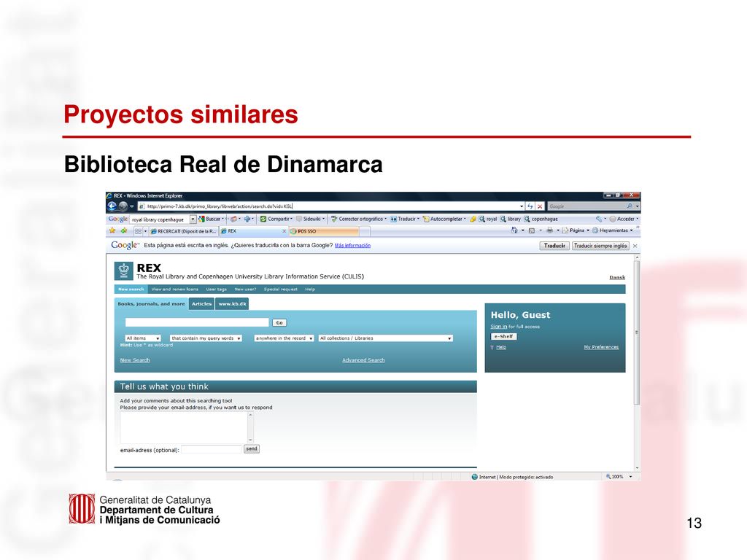Open 'All collections / Libraries' dropdown

coord(385,338)
